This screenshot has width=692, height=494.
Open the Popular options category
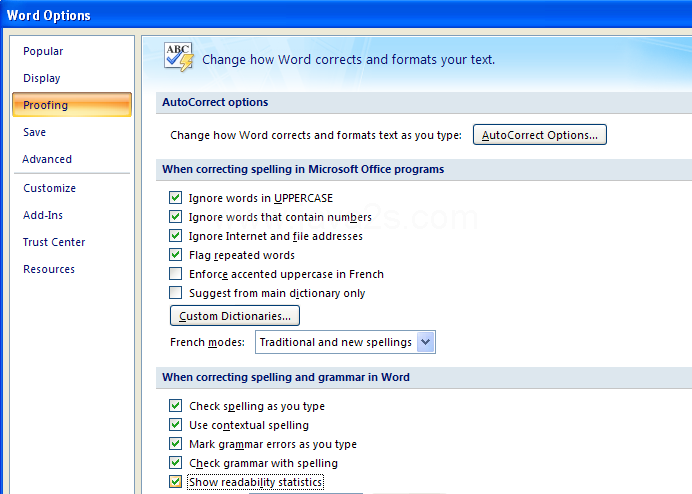(x=43, y=51)
